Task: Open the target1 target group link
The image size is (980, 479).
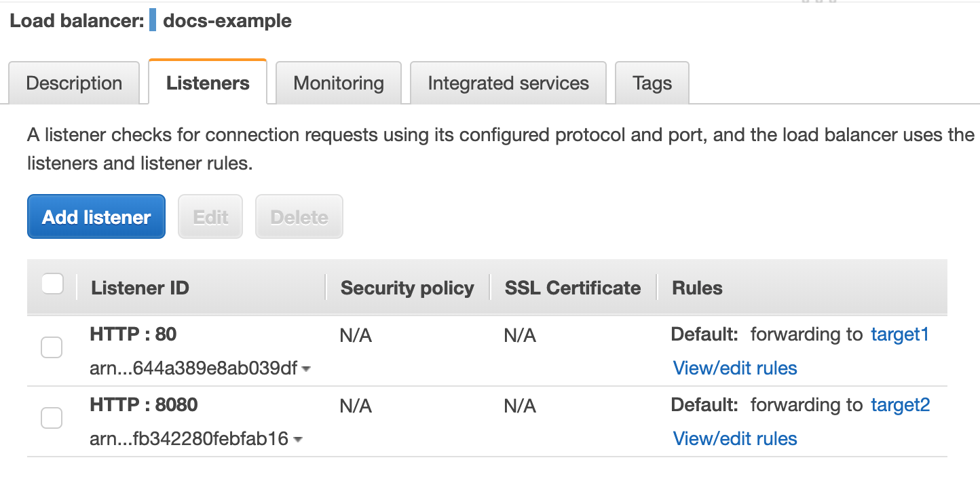Action: [899, 334]
